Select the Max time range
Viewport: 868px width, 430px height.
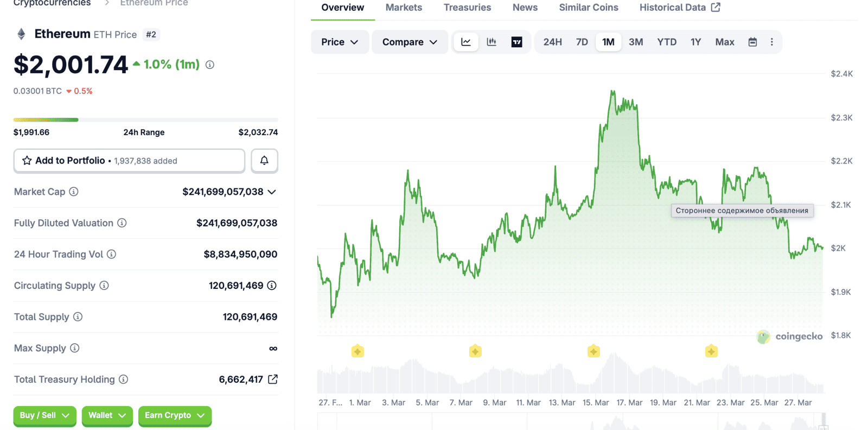(724, 42)
